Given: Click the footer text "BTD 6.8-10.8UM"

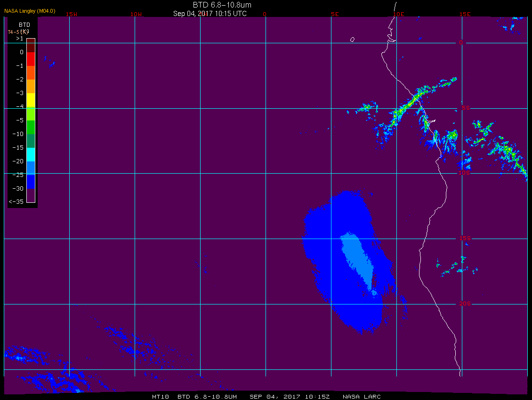Looking at the screenshot, I should [207, 397].
